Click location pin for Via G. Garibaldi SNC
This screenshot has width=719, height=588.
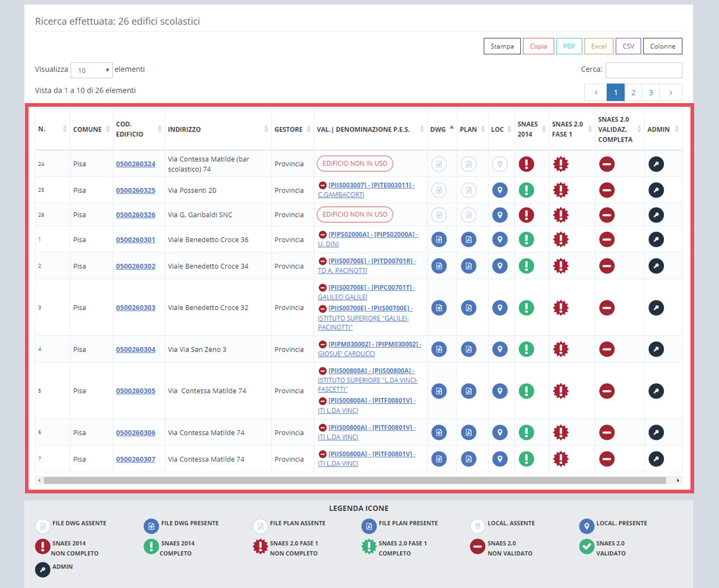500,215
